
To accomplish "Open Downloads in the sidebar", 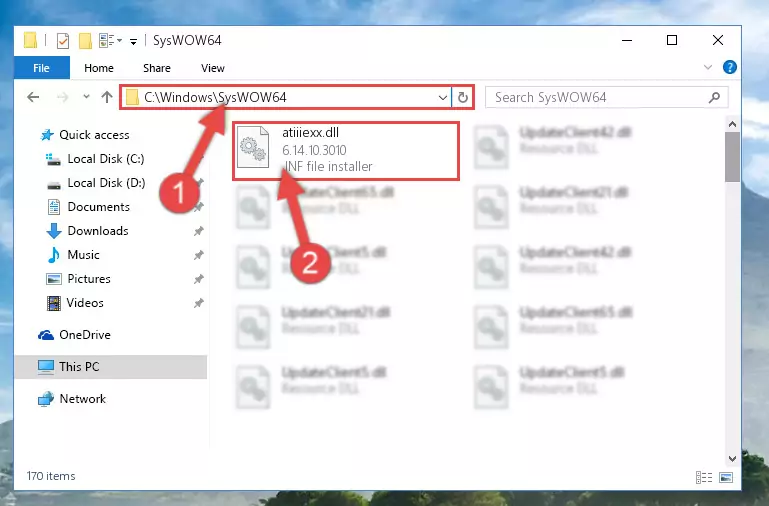I will [x=98, y=231].
